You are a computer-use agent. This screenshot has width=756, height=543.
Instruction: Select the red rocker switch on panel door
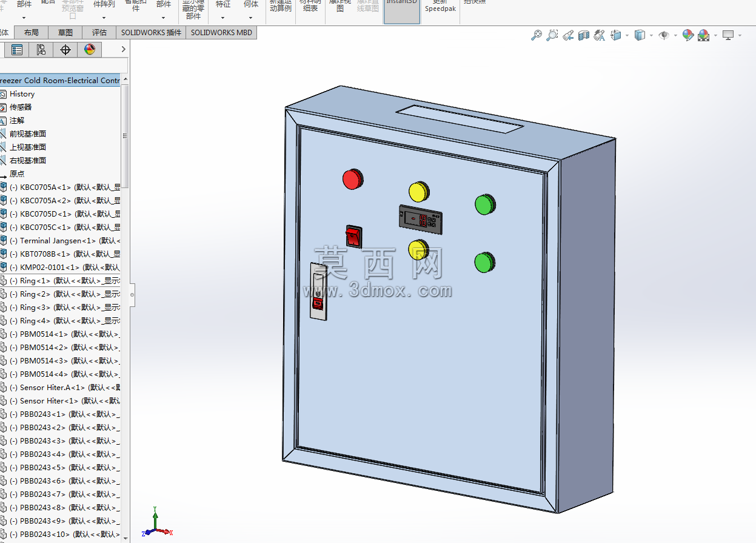tap(353, 236)
